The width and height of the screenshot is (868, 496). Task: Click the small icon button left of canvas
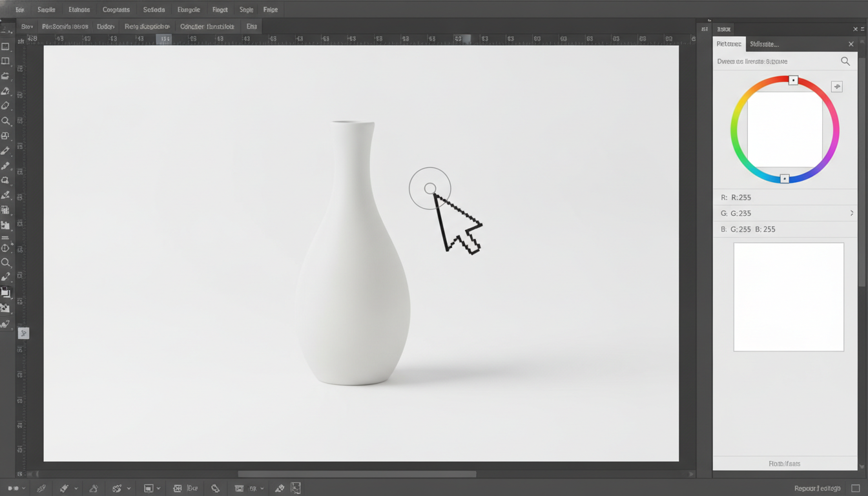tap(24, 333)
